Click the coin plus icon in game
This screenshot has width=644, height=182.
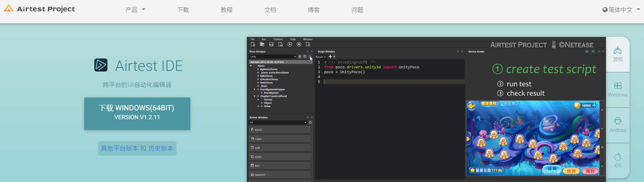(x=594, y=106)
